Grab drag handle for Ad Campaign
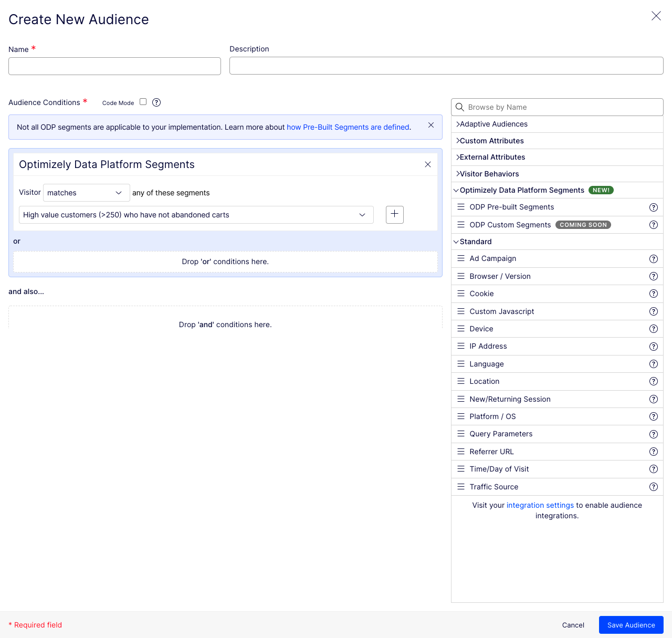This screenshot has width=672, height=638. pos(461,258)
